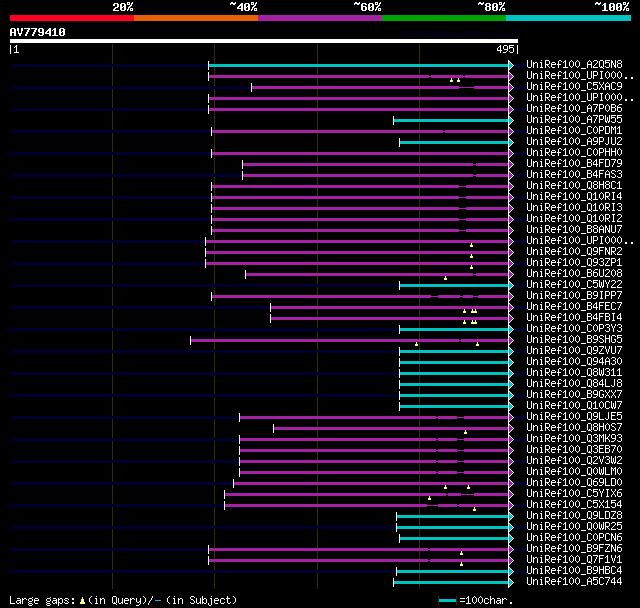Click the UniRef100_B4FBI4 label
640x608 pixels.
(x=574, y=318)
